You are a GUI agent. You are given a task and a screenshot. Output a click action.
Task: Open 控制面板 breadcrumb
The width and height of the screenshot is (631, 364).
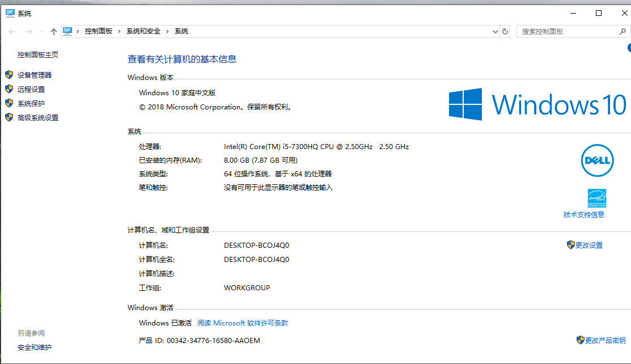pyautogui.click(x=99, y=31)
